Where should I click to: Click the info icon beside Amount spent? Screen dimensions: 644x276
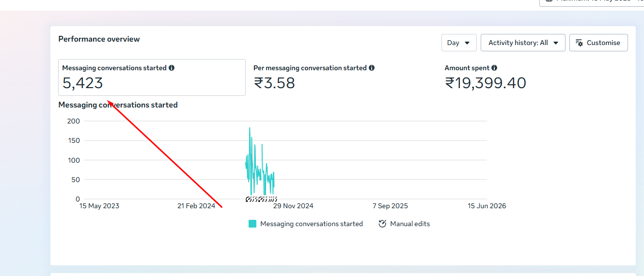[x=494, y=68]
